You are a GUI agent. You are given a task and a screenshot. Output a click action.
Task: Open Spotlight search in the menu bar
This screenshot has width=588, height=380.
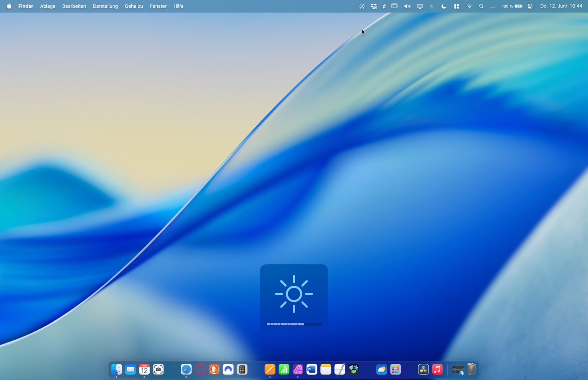pyautogui.click(x=481, y=6)
